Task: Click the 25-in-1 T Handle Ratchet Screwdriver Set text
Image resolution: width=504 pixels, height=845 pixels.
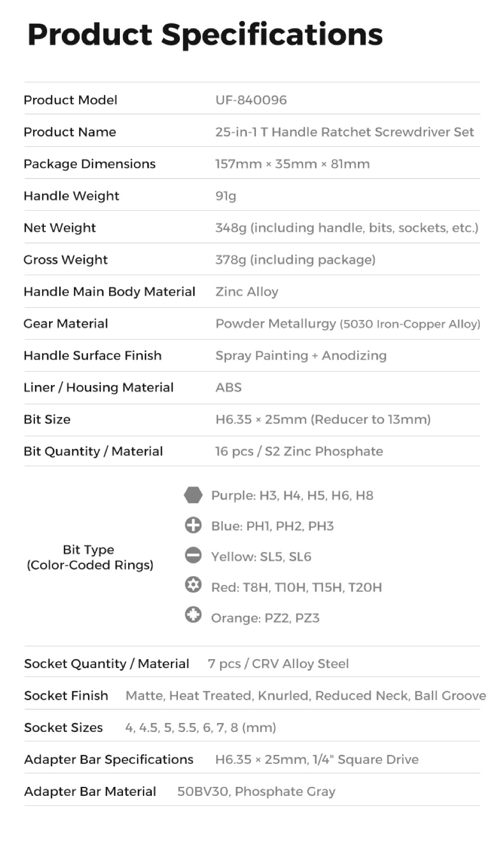Action: click(x=345, y=132)
